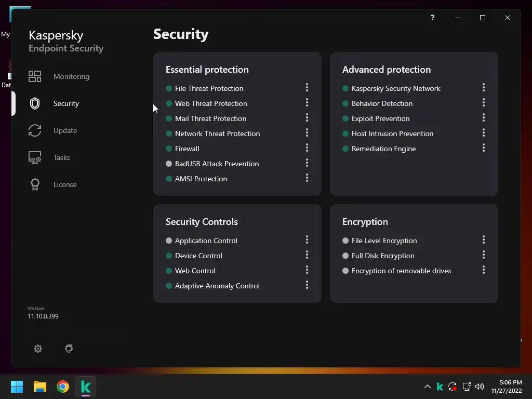The height and width of the screenshot is (399, 532).
Task: Open Device Control three-dot menu
Action: coord(307,255)
